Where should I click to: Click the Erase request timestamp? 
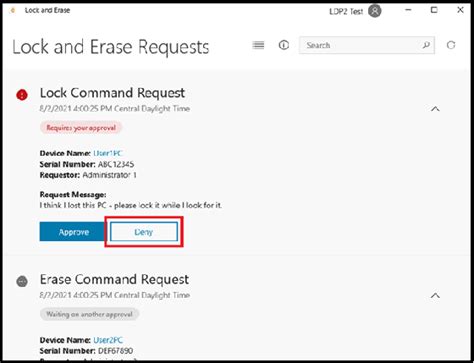[115, 295]
